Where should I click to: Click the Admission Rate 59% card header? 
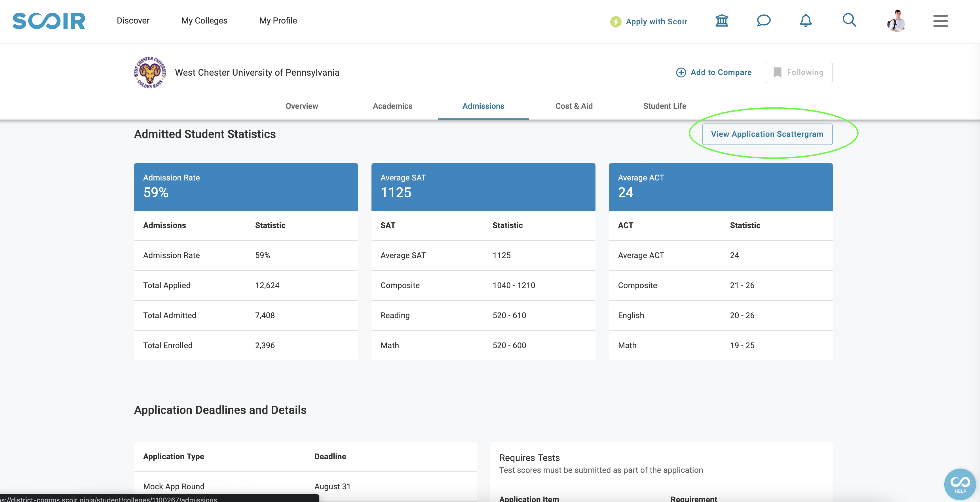tap(246, 187)
